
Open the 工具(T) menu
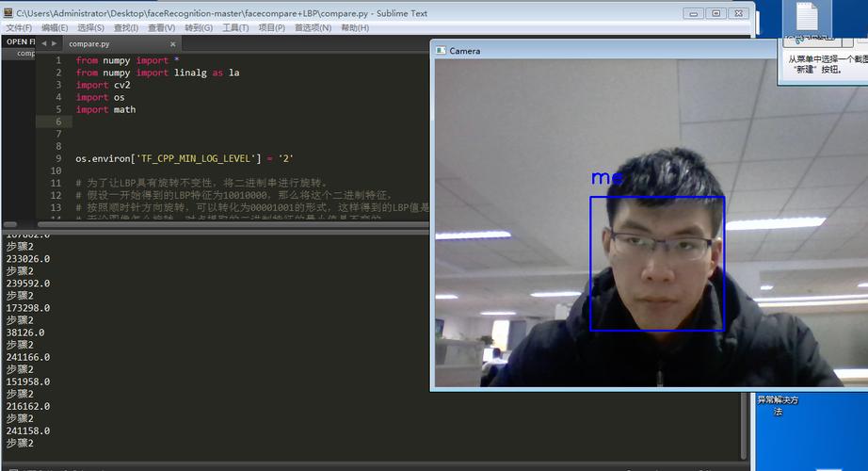[235, 27]
